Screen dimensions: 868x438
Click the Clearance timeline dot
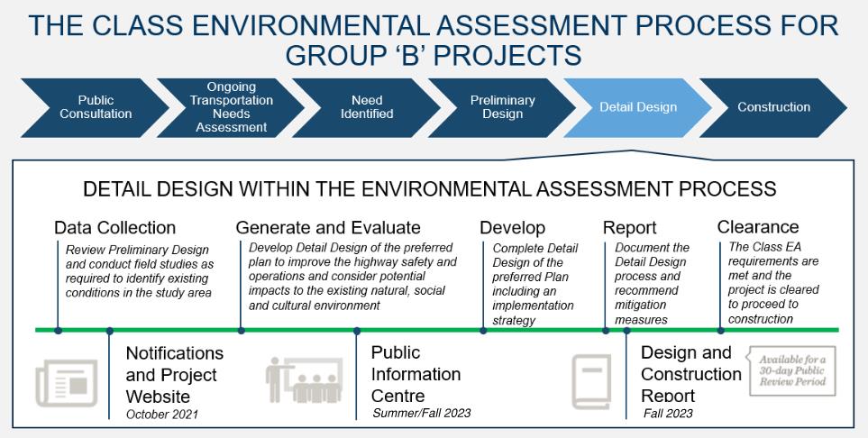[x=721, y=331]
